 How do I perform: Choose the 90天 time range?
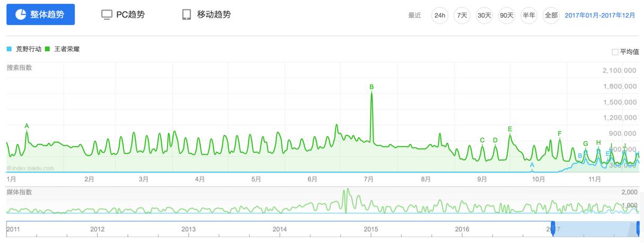click(x=507, y=15)
